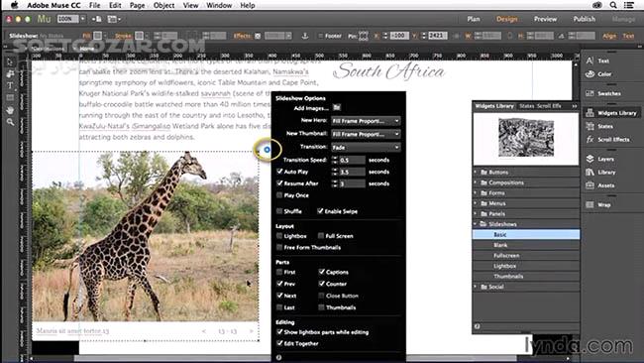
Task: Click the help icon in Slideshow Options
Action: [x=278, y=357]
